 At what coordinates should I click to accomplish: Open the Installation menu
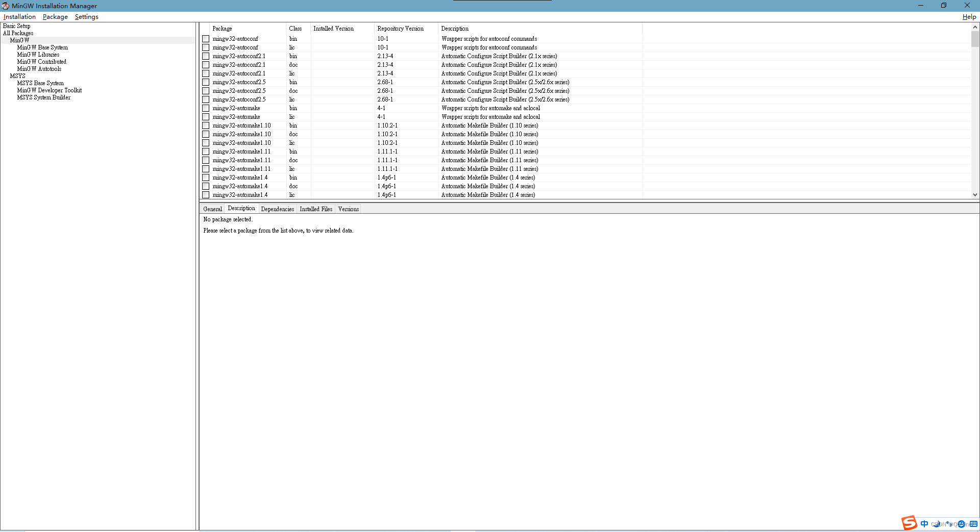point(19,17)
